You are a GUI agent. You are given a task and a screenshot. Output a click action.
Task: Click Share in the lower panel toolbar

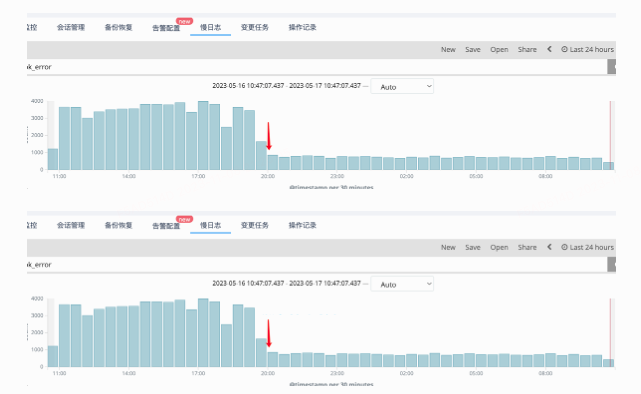pyautogui.click(x=527, y=247)
